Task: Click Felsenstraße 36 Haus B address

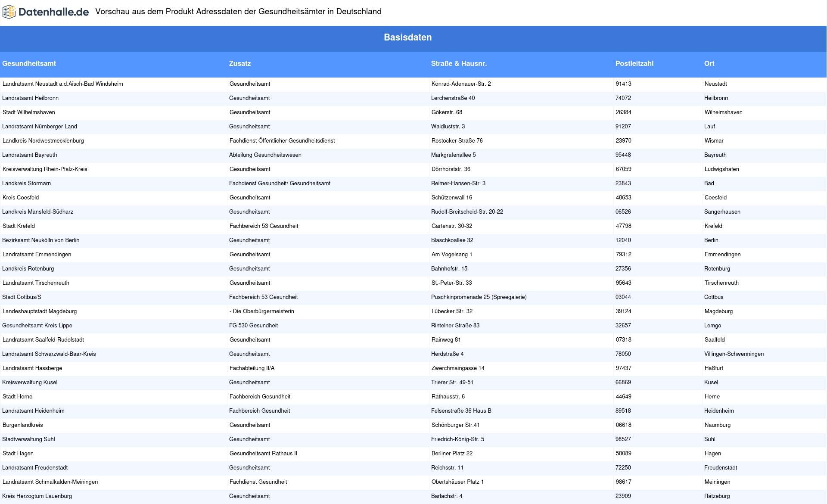Action: (461, 411)
